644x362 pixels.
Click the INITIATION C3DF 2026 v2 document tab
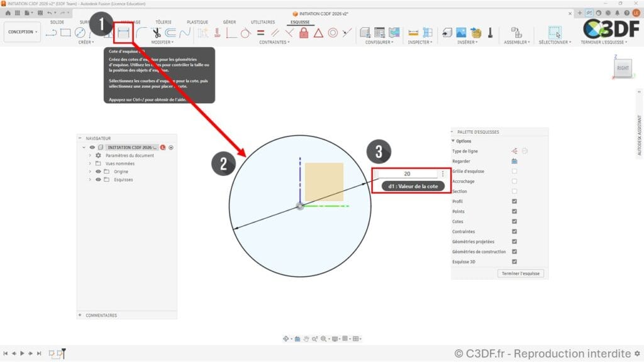(321, 13)
